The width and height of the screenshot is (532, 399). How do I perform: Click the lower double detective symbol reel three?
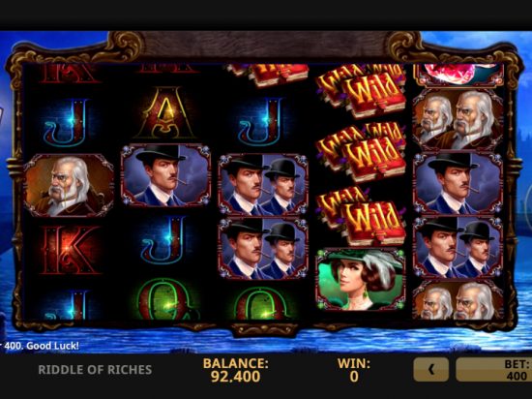point(263,249)
